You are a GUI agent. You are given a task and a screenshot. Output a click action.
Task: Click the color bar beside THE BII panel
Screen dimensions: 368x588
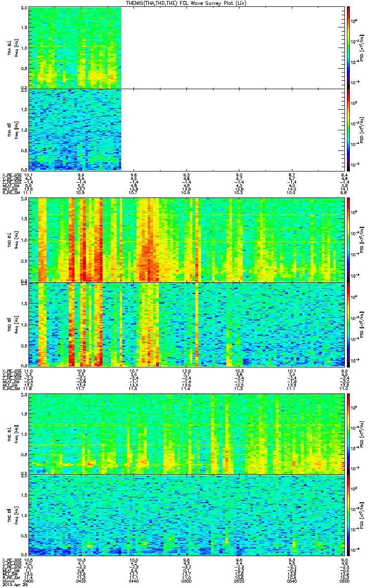(348, 515)
